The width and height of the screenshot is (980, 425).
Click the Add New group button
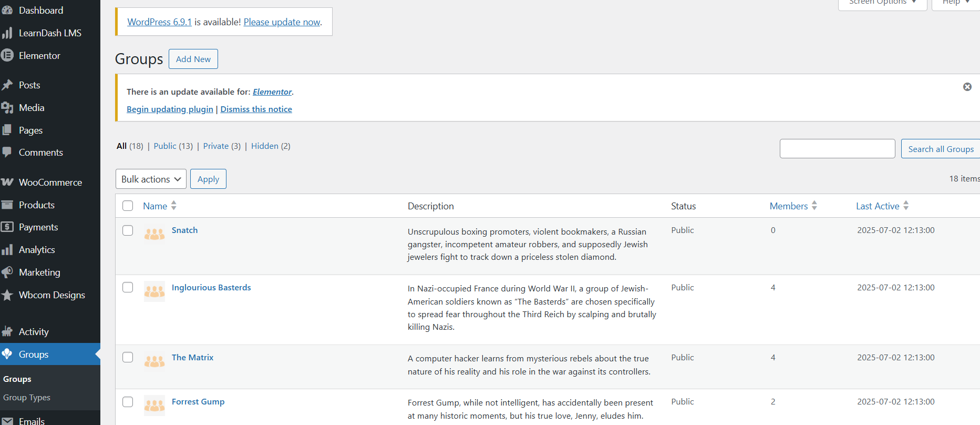193,59
